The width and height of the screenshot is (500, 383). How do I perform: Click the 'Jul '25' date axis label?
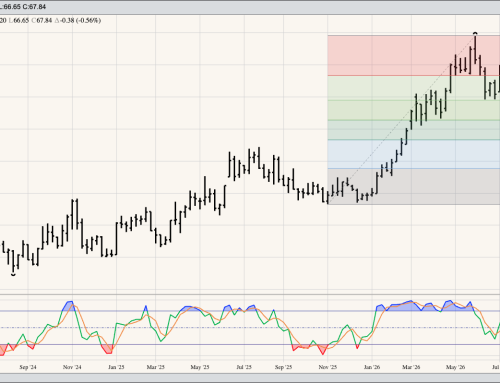click(244, 367)
